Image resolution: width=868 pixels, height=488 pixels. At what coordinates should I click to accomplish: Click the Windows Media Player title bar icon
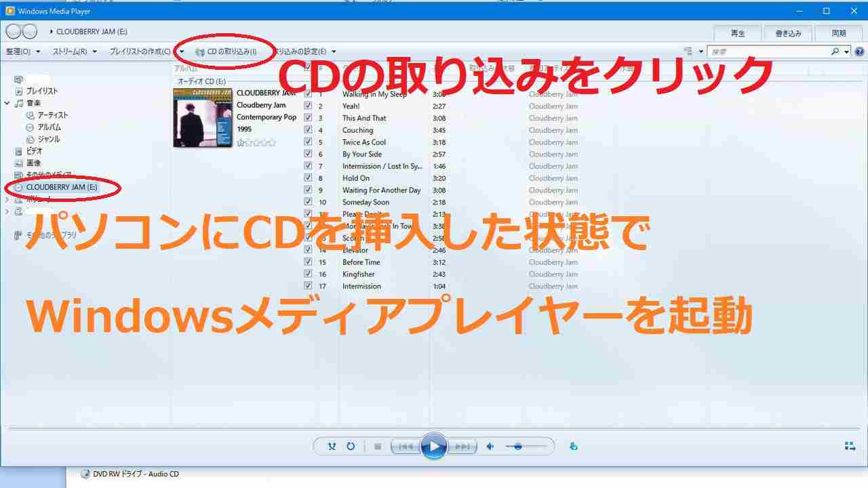click(x=9, y=11)
